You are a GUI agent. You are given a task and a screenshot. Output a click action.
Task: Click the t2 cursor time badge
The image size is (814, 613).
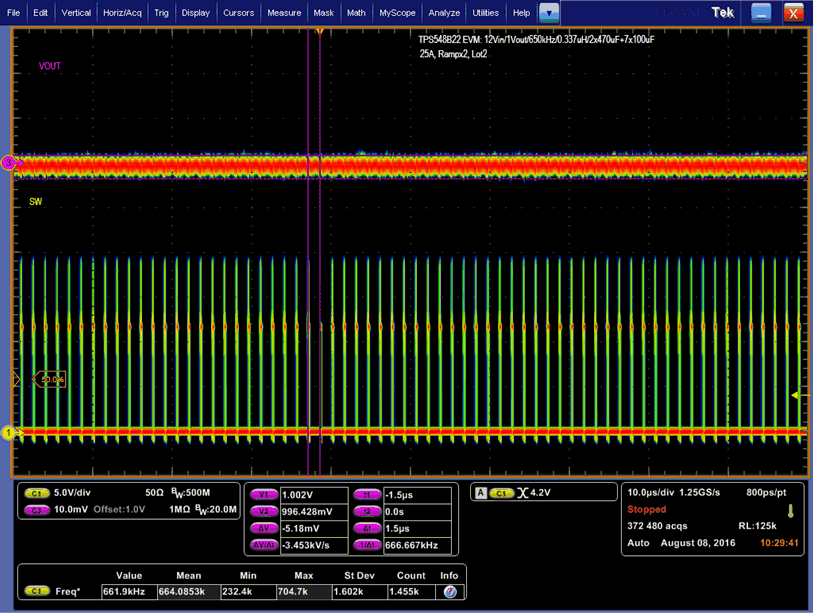pyautogui.click(x=368, y=510)
